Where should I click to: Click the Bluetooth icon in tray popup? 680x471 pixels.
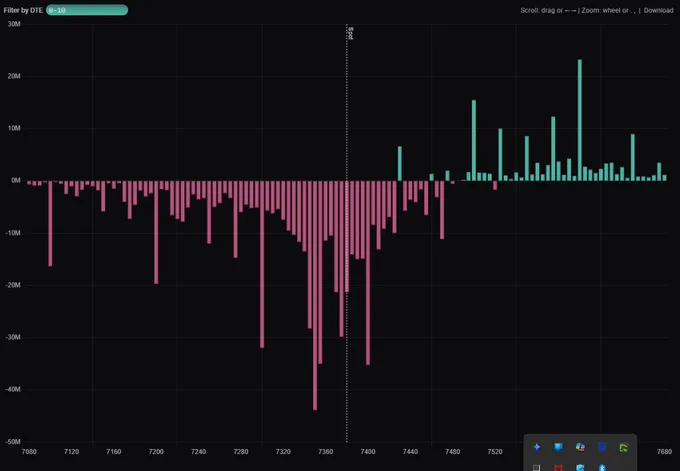pyautogui.click(x=602, y=468)
